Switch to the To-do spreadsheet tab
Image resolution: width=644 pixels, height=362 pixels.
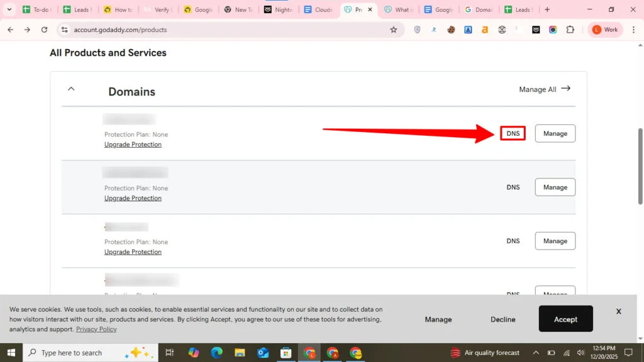click(37, 9)
